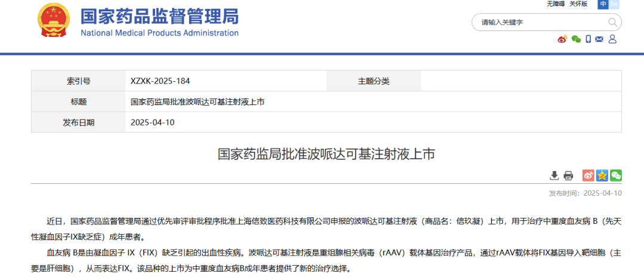Share article to Weibo via red icon
Screen dimensions: 644x280
pyautogui.click(x=588, y=176)
